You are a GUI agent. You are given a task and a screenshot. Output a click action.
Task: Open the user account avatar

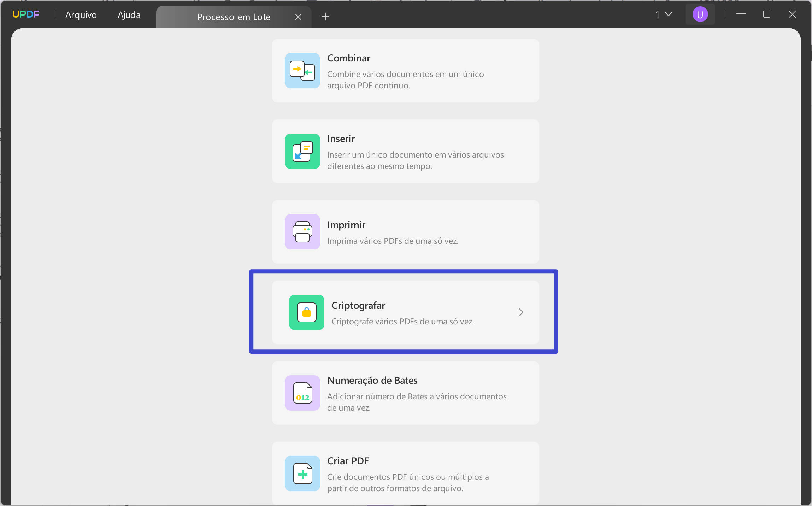point(700,14)
